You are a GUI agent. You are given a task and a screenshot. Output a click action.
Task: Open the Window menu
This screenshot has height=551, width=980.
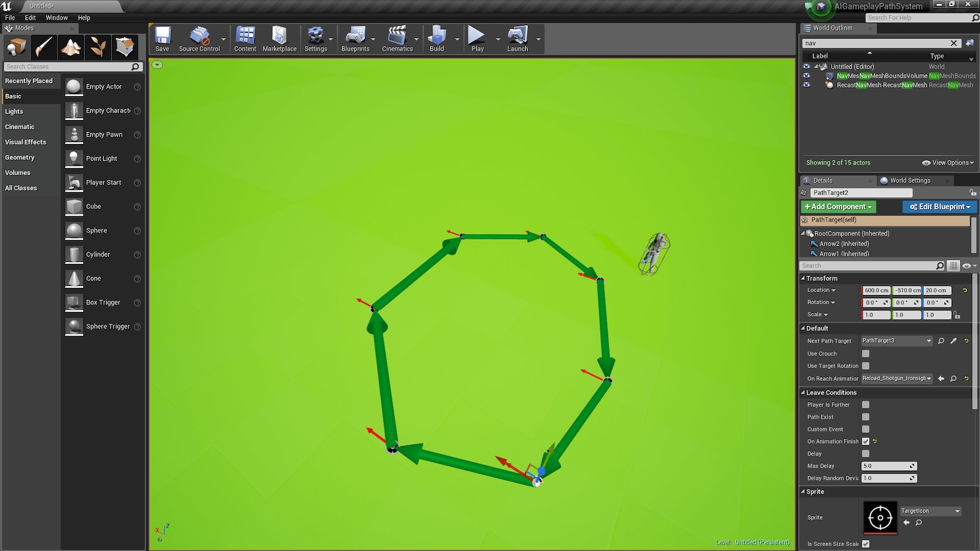[56, 17]
